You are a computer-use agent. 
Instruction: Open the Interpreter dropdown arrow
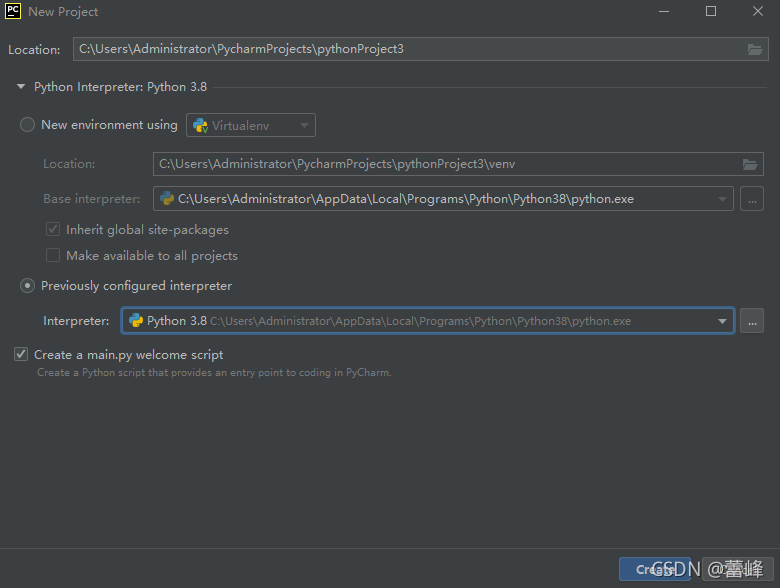tap(722, 321)
